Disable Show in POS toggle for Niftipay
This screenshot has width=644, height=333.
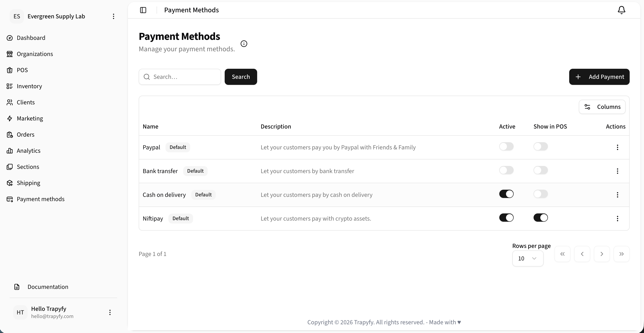click(541, 218)
